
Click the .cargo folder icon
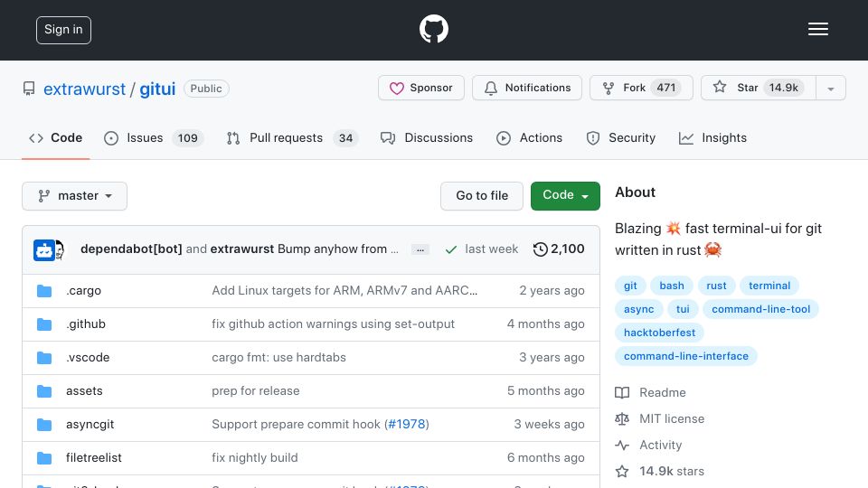[x=44, y=291]
